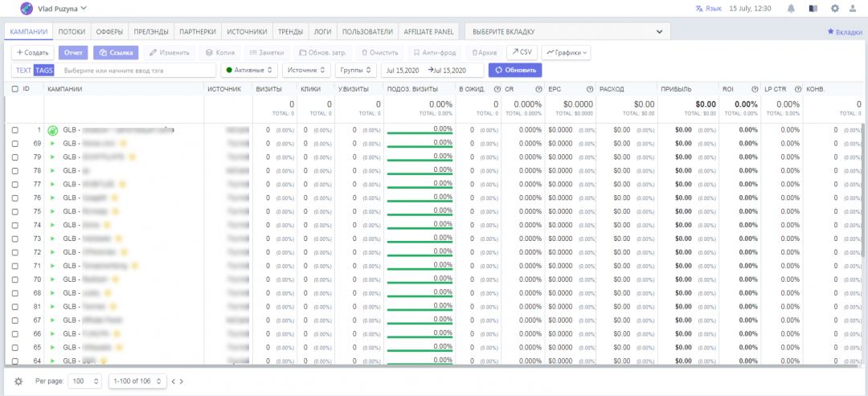
Task: Switch to the Офферы tab
Action: pos(109,32)
